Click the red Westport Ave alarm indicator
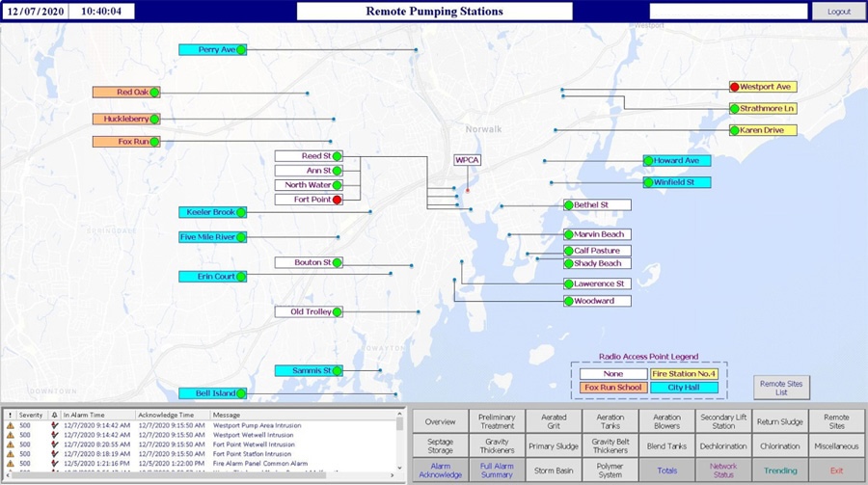Image resolution: width=868 pixels, height=485 pixels. (x=735, y=87)
